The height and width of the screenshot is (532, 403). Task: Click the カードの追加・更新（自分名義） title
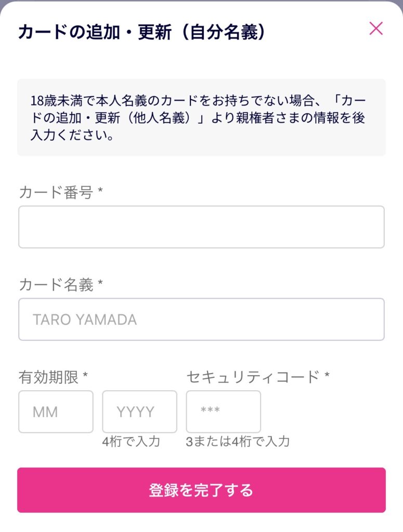142,32
